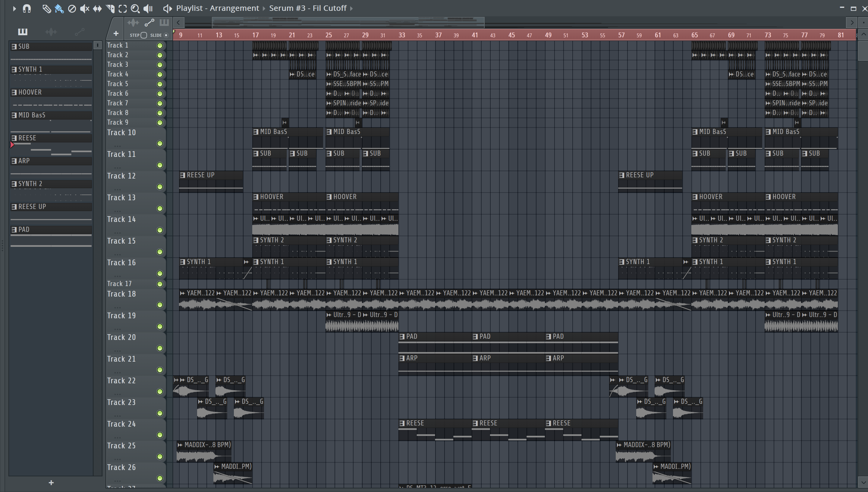Mute Track 10 with its green light
The image size is (868, 492).
[160, 144]
